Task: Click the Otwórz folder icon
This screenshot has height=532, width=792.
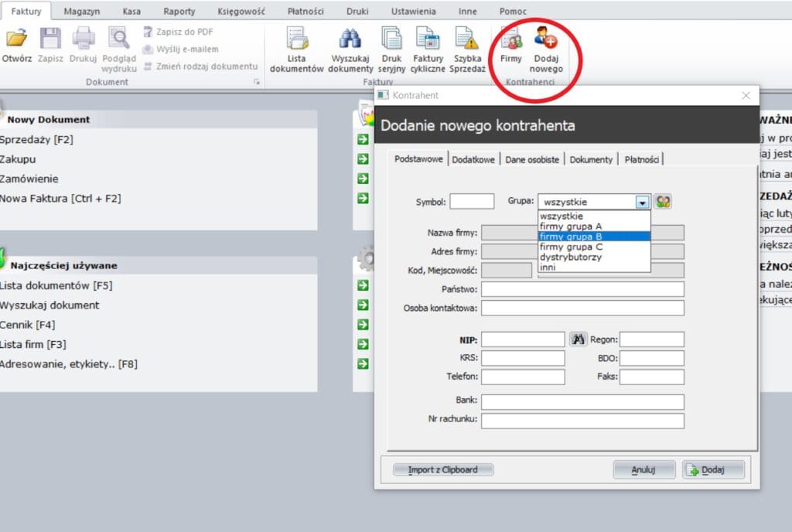Action: click(16, 39)
